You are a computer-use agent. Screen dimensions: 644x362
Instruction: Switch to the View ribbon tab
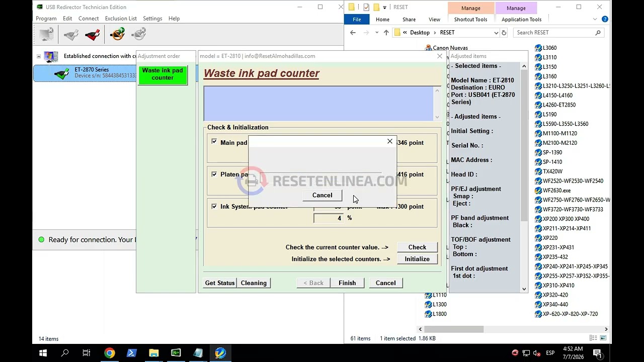point(434,20)
